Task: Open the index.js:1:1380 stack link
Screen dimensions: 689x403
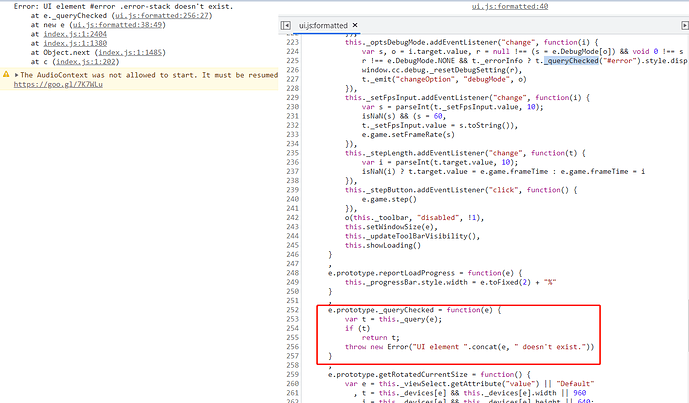Action: (75, 43)
